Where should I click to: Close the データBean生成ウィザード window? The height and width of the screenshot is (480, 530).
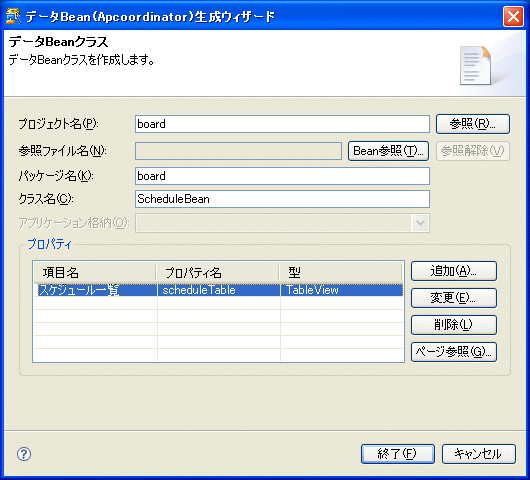pyautogui.click(x=513, y=16)
